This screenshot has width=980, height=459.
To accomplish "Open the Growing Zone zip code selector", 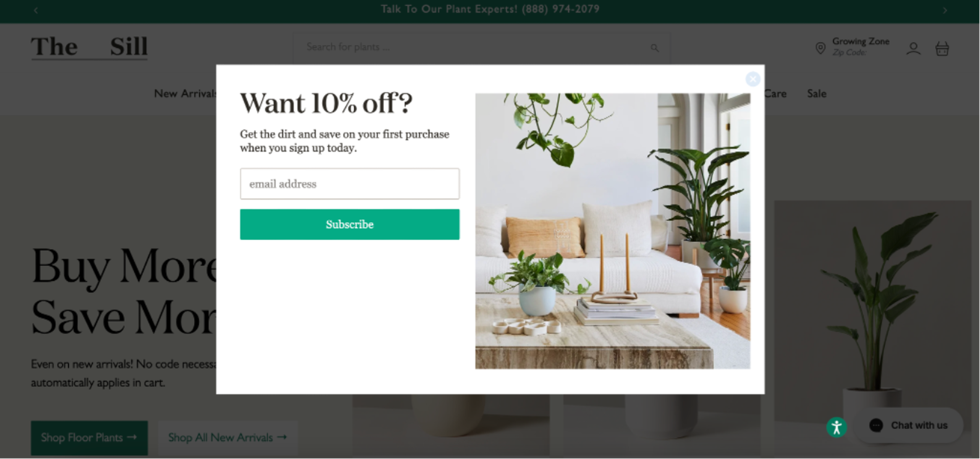I will tap(861, 46).
